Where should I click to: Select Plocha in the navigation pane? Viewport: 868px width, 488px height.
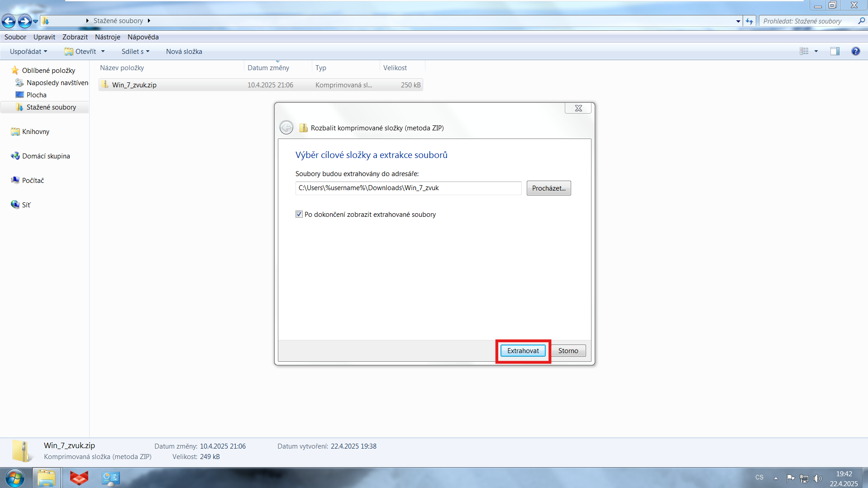tap(36, 95)
